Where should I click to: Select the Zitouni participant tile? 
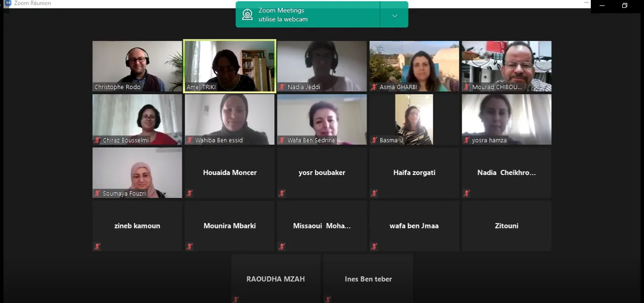pos(507,226)
